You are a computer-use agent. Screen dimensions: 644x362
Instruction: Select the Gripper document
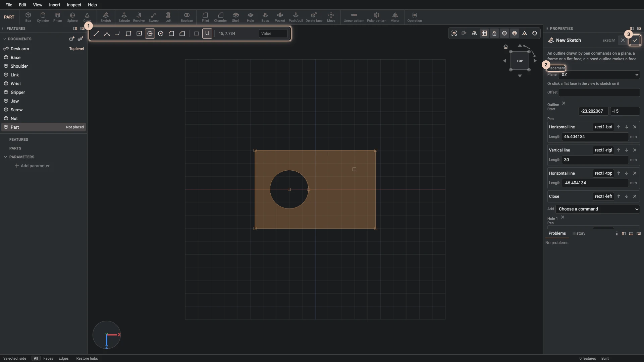coord(44,92)
